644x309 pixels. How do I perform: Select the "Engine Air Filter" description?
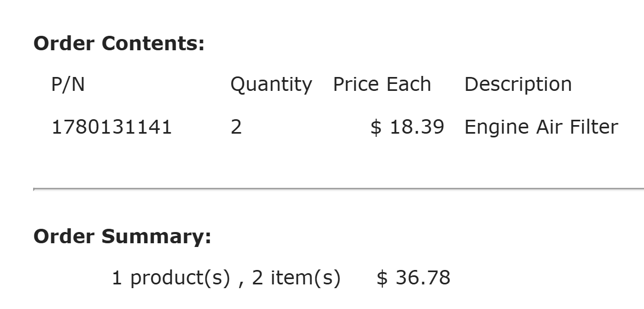(x=541, y=127)
